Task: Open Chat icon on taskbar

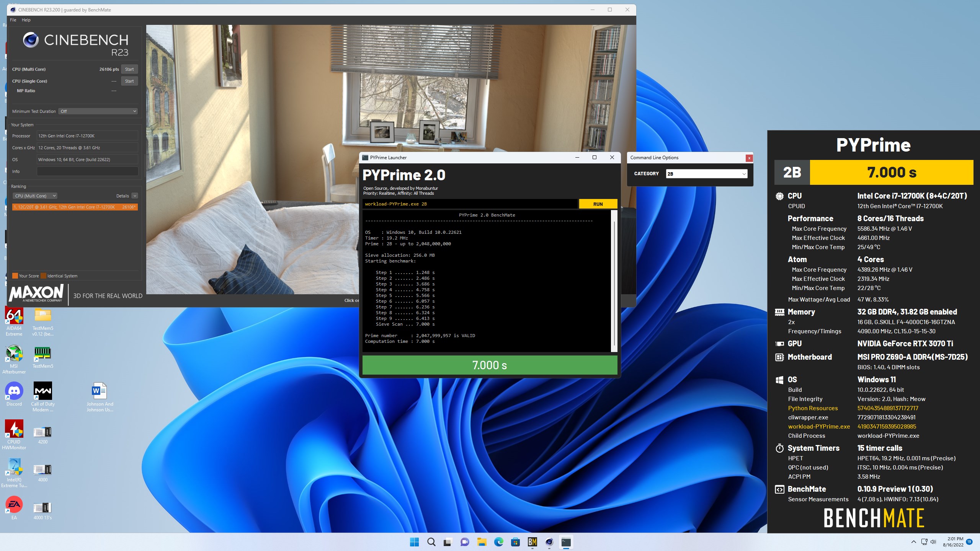Action: 465,542
